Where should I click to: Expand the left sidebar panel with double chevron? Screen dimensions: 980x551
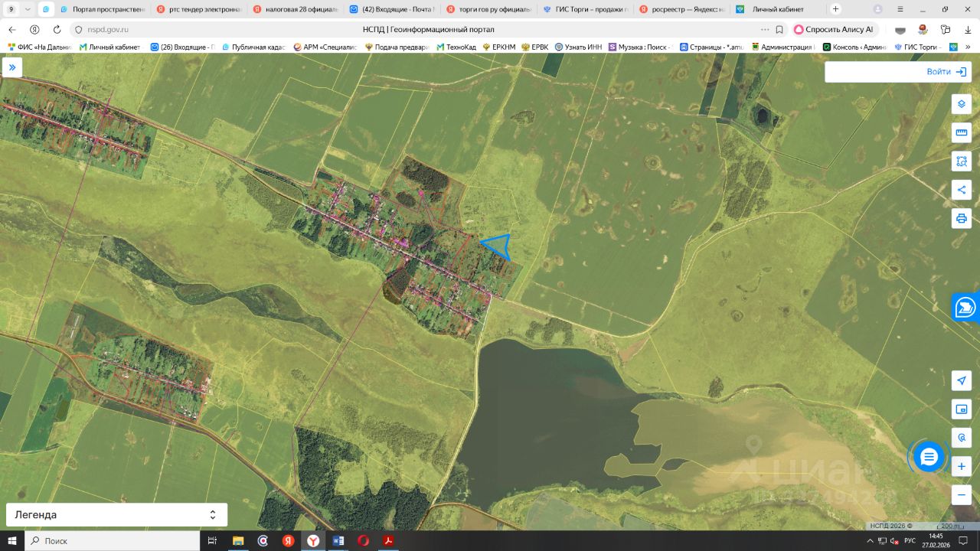(x=12, y=67)
